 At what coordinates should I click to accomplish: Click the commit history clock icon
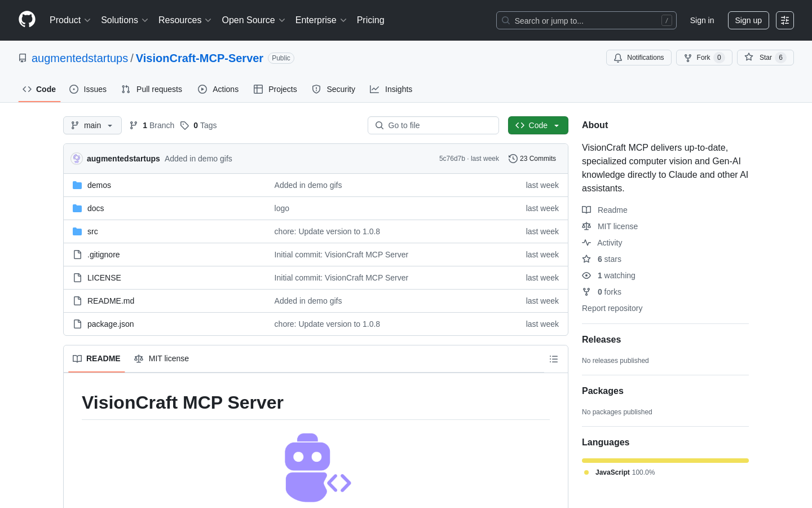coord(513,159)
